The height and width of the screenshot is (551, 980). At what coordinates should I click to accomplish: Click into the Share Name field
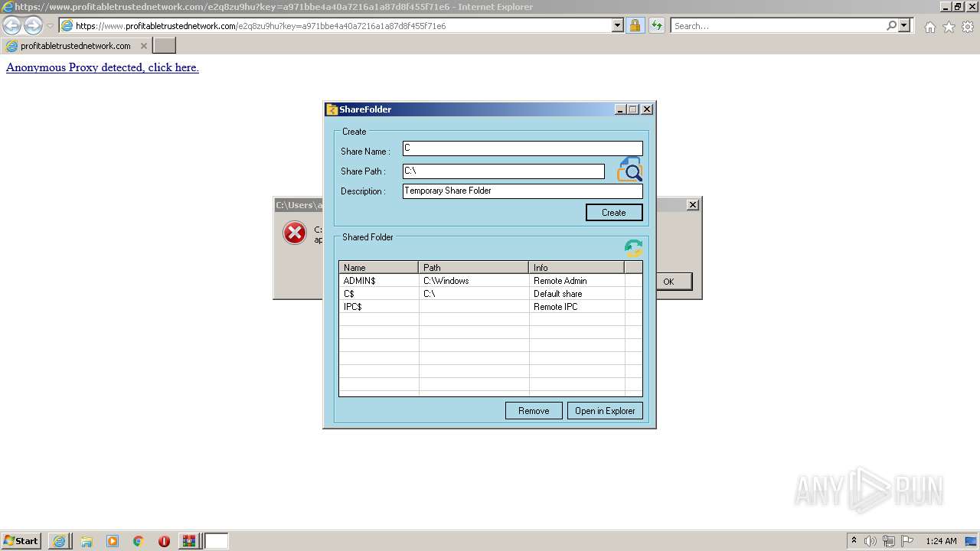click(523, 148)
